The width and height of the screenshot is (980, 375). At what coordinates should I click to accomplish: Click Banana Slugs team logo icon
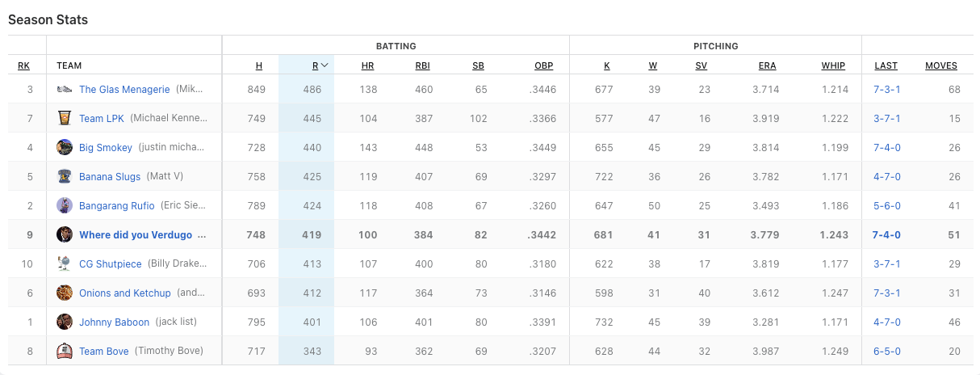(x=65, y=176)
